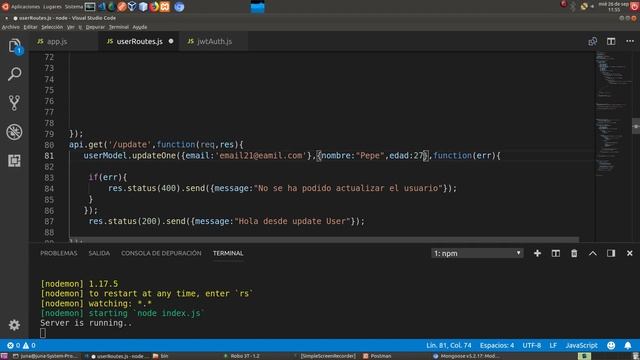Open the editor more actions ellipsis
Image resolution: width=640 pixels, height=360 pixels.
[630, 41]
